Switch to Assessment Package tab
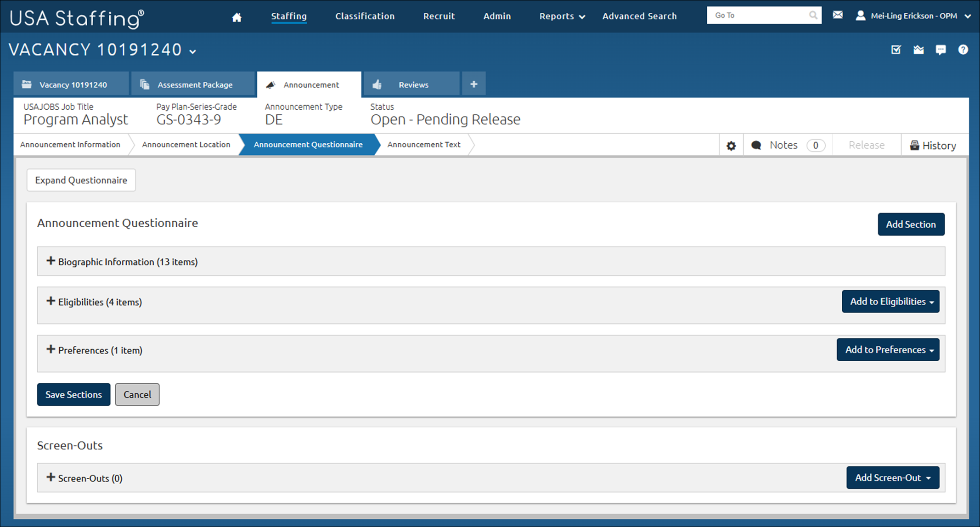Viewport: 980px width, 527px height. coord(193,84)
